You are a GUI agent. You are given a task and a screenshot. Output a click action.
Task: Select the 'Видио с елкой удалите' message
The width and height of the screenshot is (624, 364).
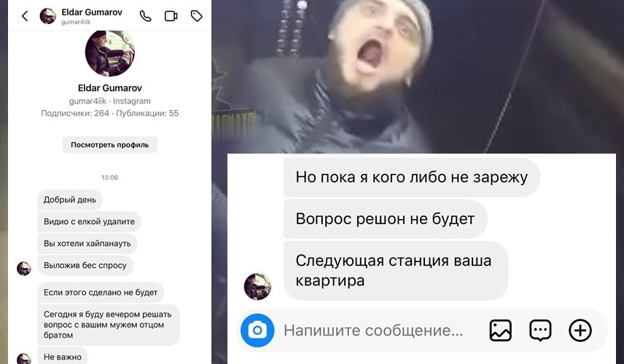pos(89,221)
